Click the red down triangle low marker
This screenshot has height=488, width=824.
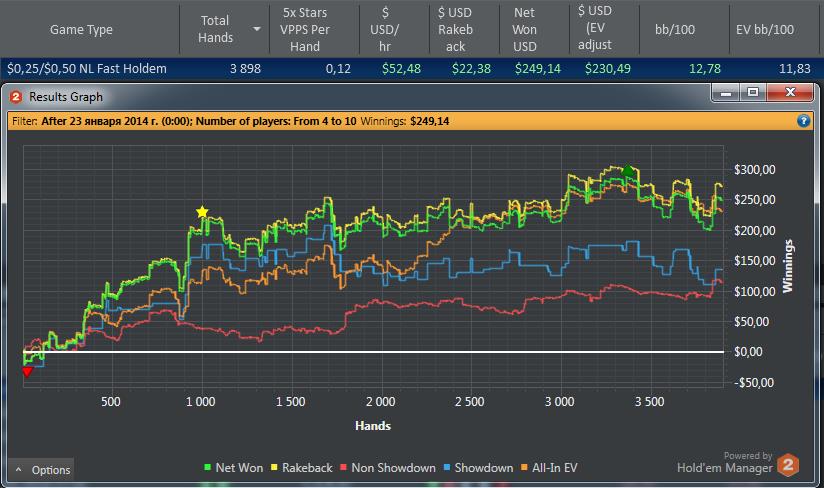point(27,372)
